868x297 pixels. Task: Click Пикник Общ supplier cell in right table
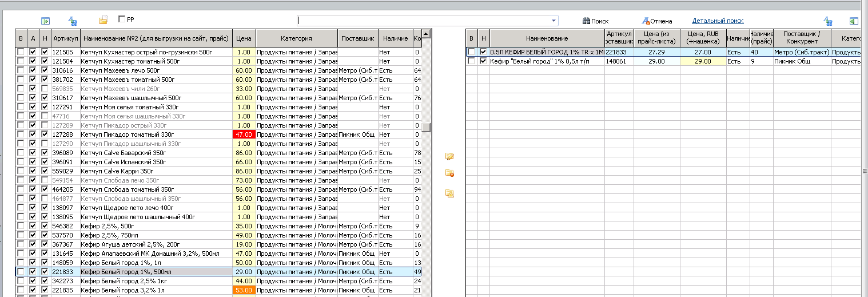[802, 61]
